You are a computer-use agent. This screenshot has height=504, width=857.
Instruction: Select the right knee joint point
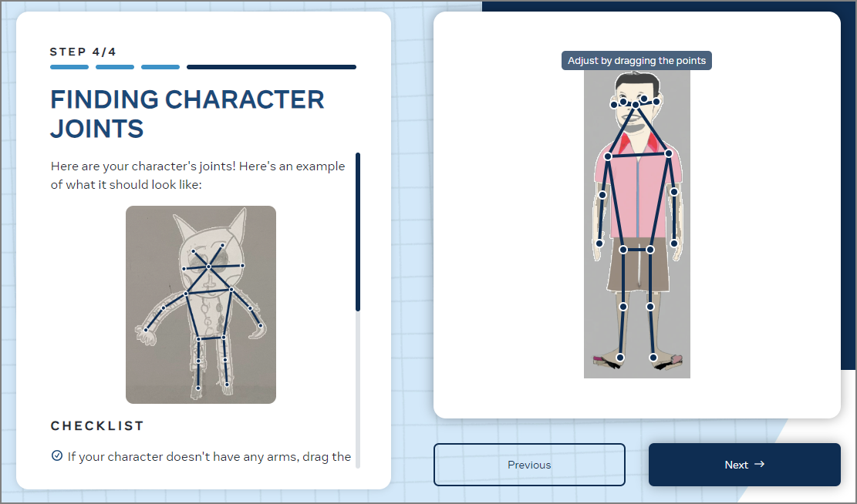tap(650, 307)
